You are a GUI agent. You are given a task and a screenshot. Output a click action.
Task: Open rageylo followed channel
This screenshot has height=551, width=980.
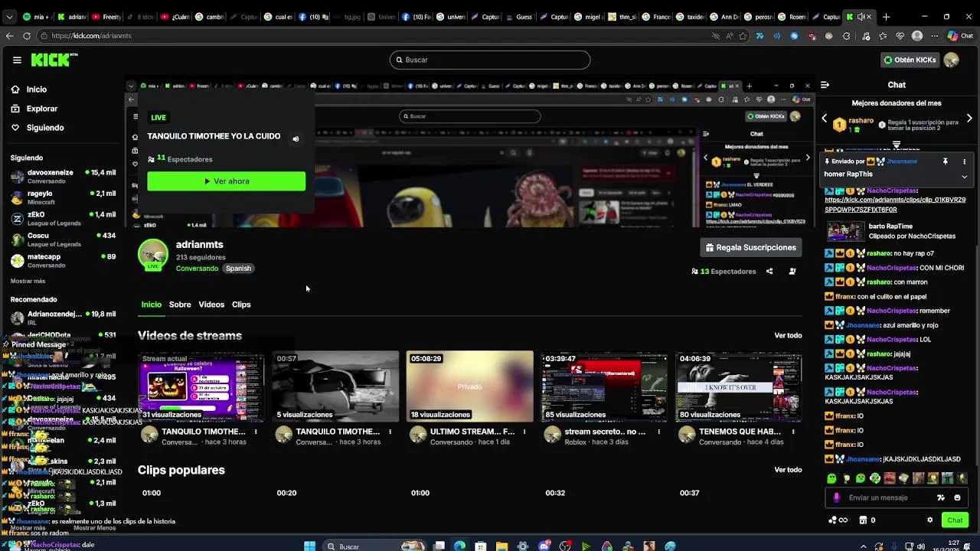tap(63, 197)
